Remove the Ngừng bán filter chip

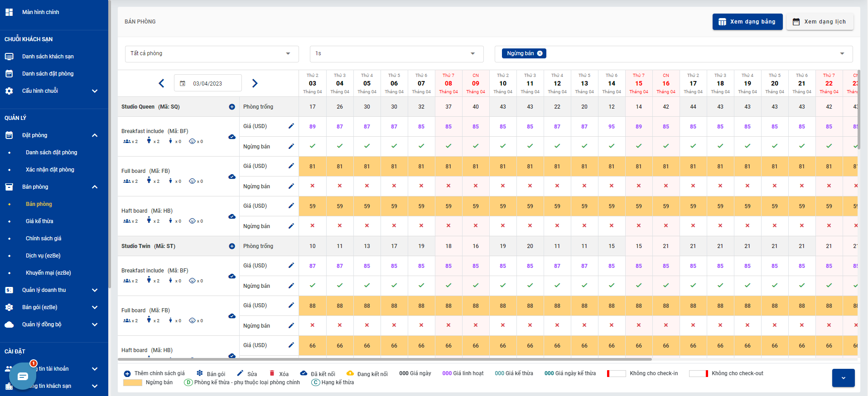(x=540, y=53)
